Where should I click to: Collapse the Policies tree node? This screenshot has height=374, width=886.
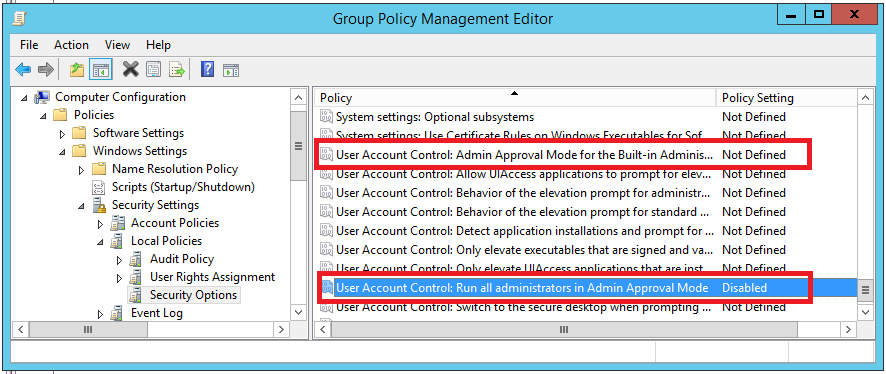pos(43,116)
